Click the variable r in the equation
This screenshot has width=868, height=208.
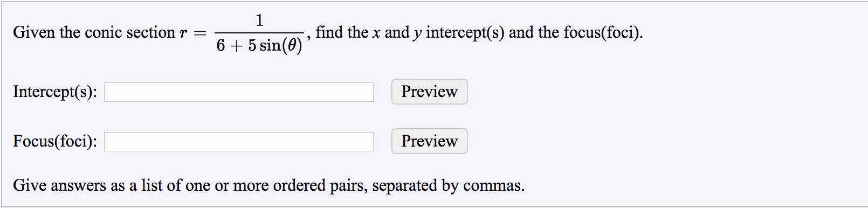pyautogui.click(x=183, y=33)
